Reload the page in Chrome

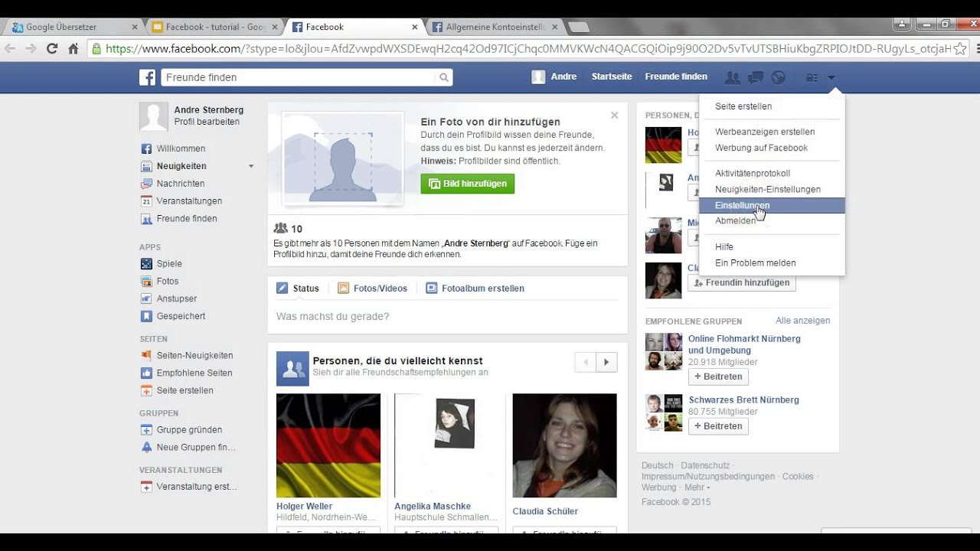(52, 48)
